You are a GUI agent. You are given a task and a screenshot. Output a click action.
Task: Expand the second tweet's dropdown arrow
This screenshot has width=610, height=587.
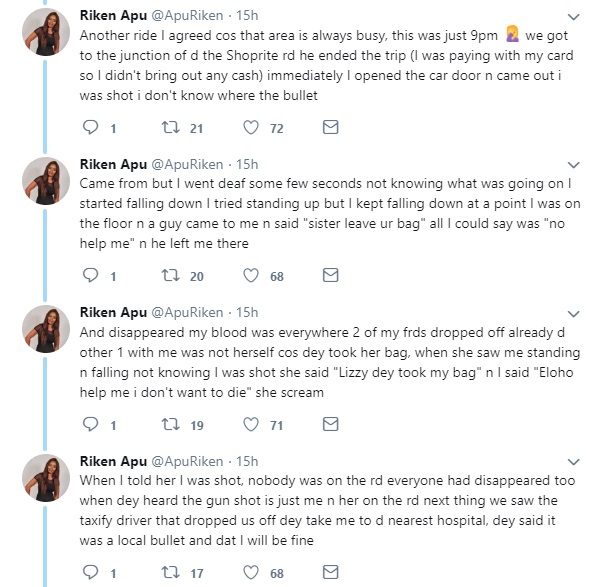tap(578, 164)
